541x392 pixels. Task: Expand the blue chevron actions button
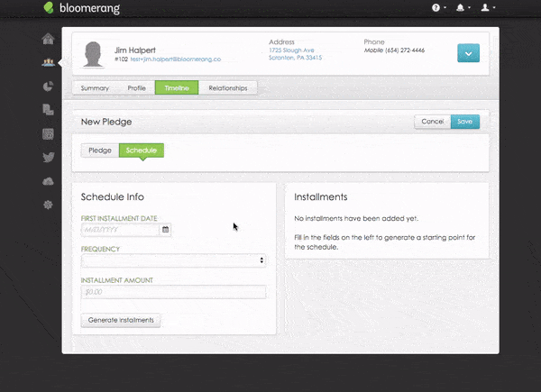click(468, 53)
